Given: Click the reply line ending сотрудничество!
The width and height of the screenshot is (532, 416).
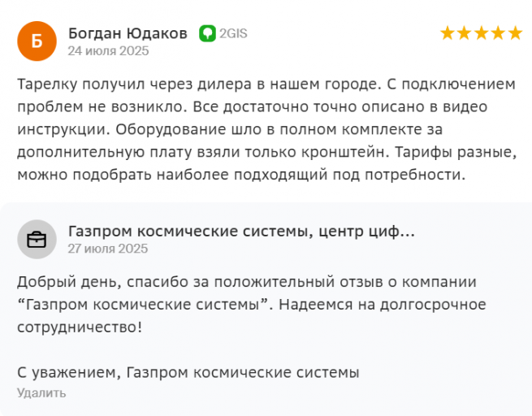Looking at the screenshot, I should (x=80, y=327).
